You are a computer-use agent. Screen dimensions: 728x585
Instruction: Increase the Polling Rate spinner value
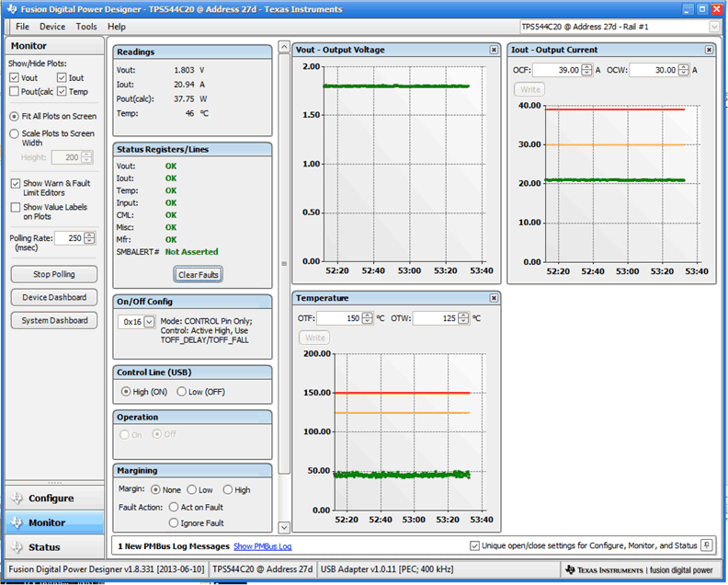[89, 235]
